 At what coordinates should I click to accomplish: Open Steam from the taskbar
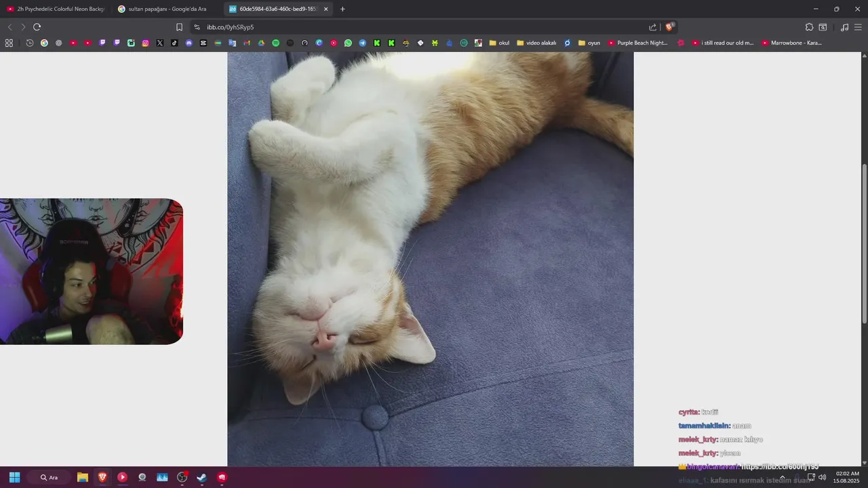coord(201,477)
